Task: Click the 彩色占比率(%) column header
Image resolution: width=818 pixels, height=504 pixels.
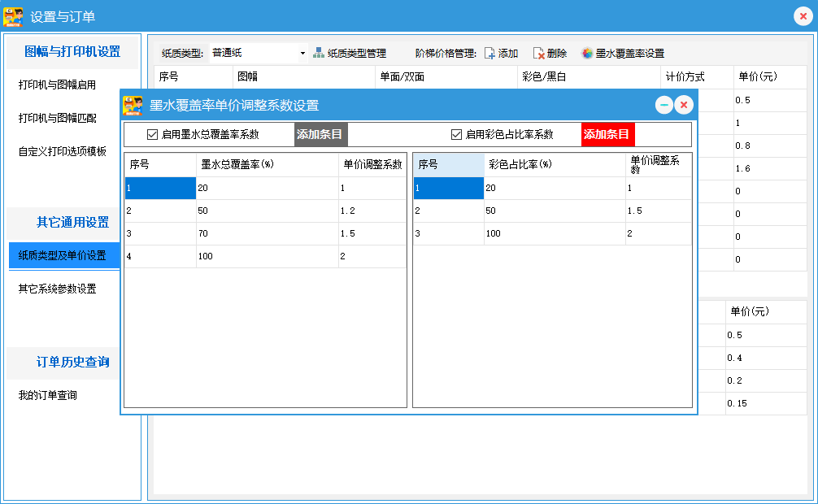Action: [553, 164]
